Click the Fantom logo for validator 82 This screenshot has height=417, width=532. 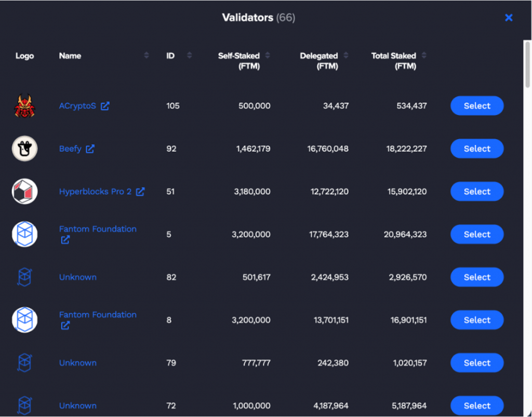coord(24,277)
